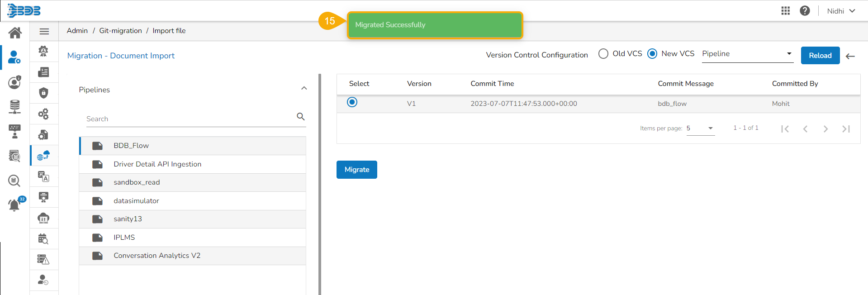Open the shield lock security icon
The height and width of the screenshot is (295, 868).
(43, 93)
